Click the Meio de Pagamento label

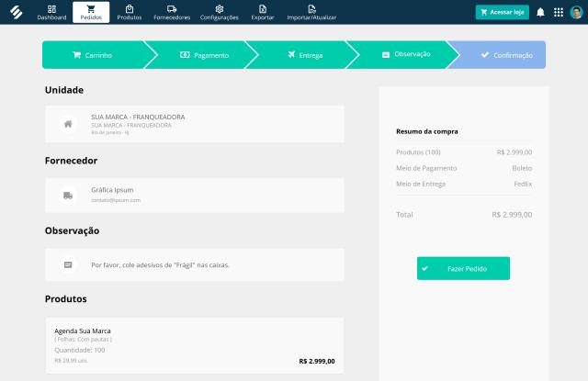tap(426, 168)
